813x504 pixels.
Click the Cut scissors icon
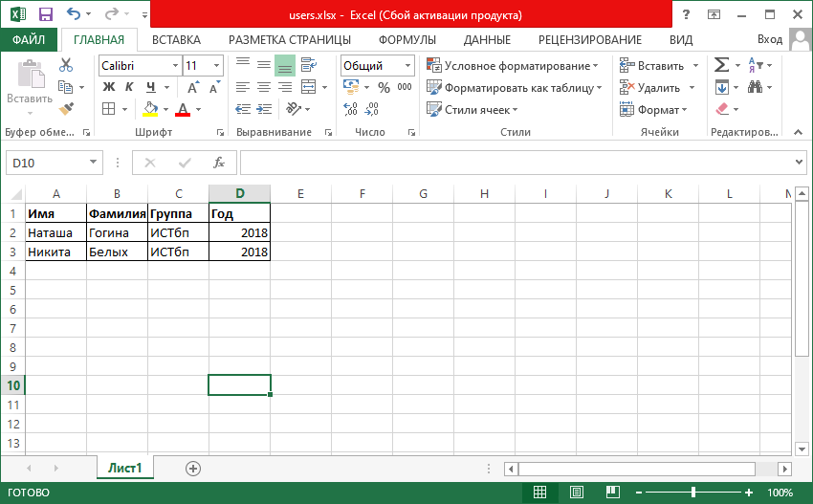click(66, 65)
